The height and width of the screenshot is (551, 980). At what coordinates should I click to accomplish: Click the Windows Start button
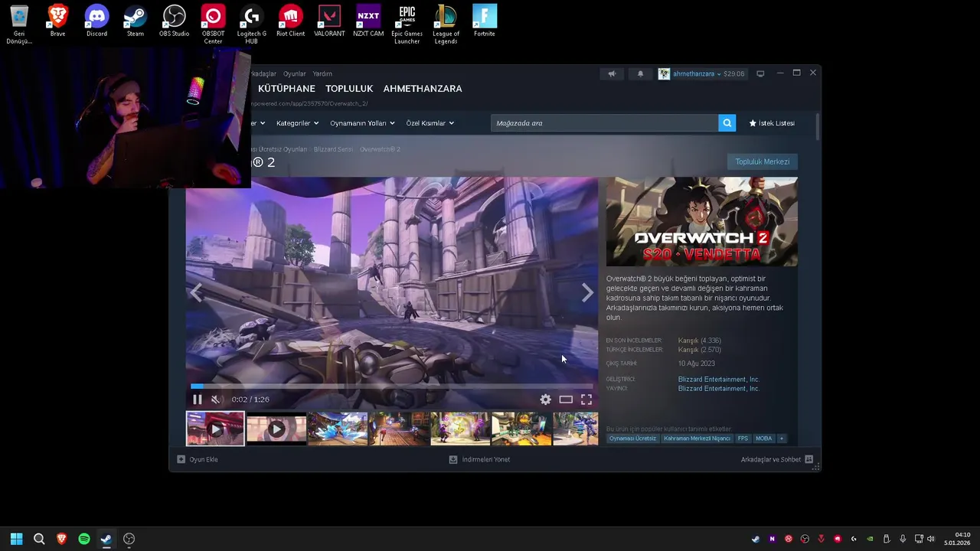tap(16, 539)
